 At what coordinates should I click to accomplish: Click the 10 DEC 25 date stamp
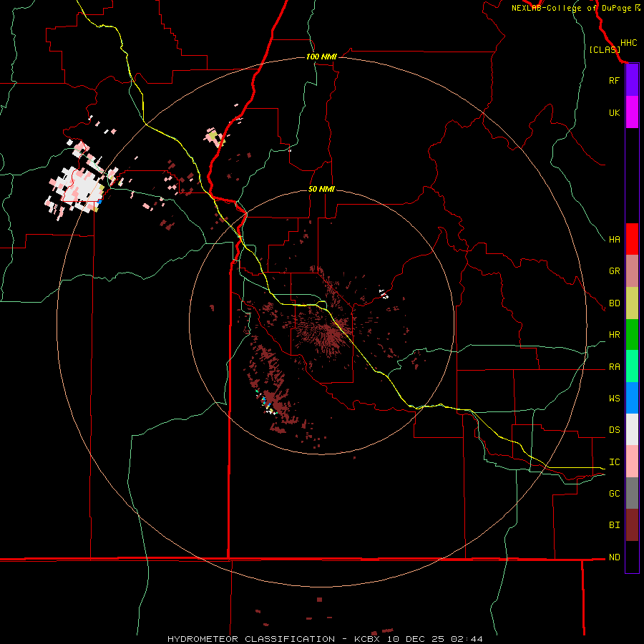(416, 639)
